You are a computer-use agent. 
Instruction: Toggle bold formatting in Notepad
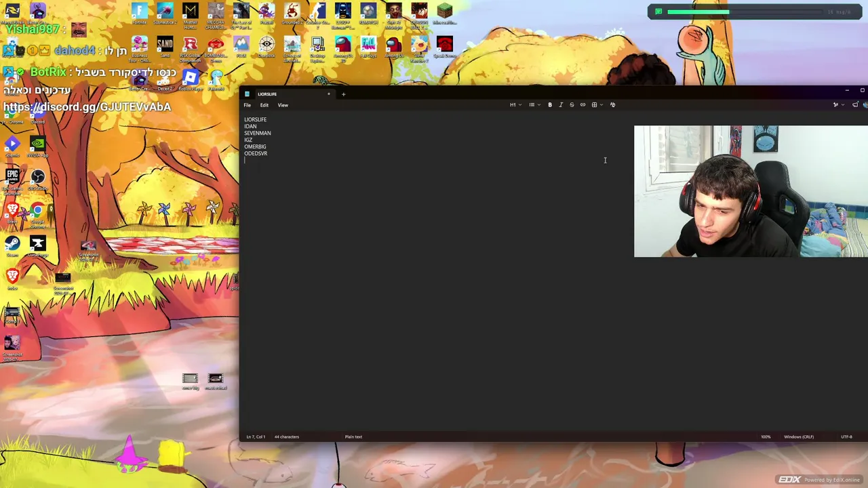550,105
